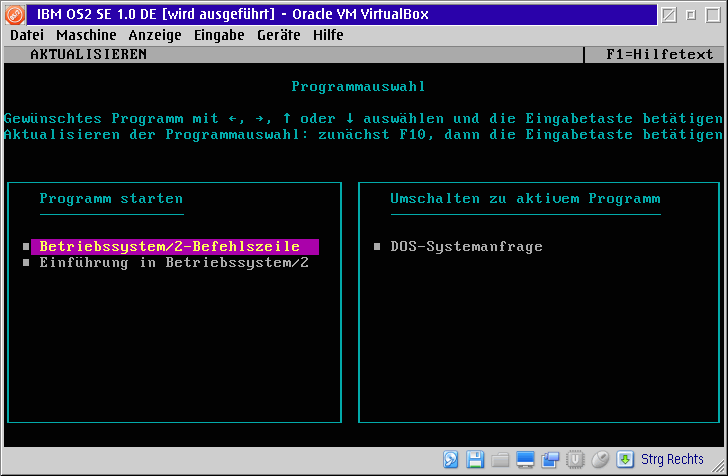Viewport: 728px width, 476px height.
Task: Click Umschalten zu aktivem Programm heading
Action: (x=525, y=199)
